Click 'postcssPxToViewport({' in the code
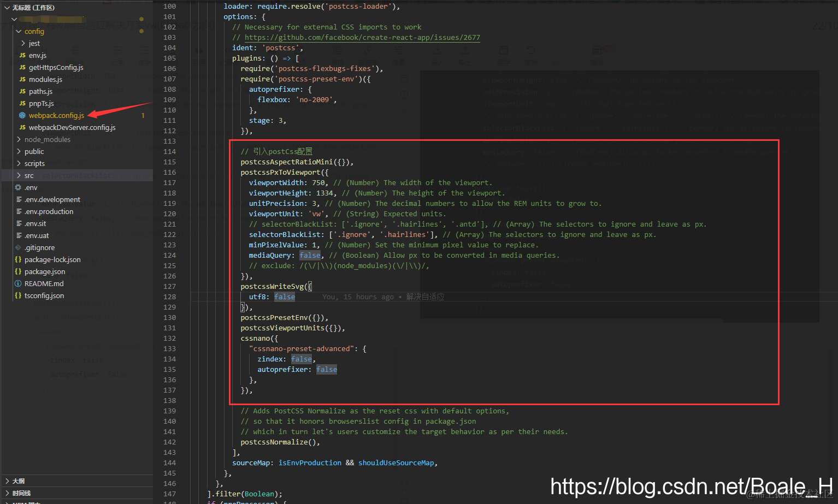The image size is (838, 504). (285, 173)
